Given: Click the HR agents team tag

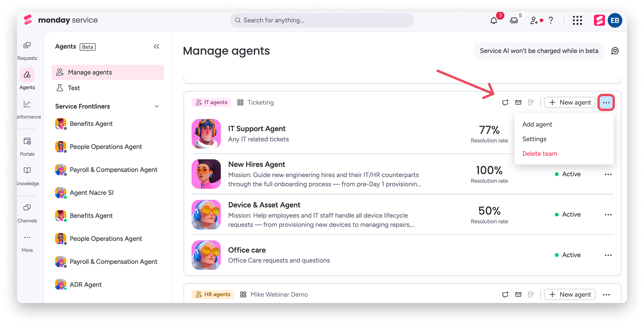Looking at the screenshot, I should [213, 294].
